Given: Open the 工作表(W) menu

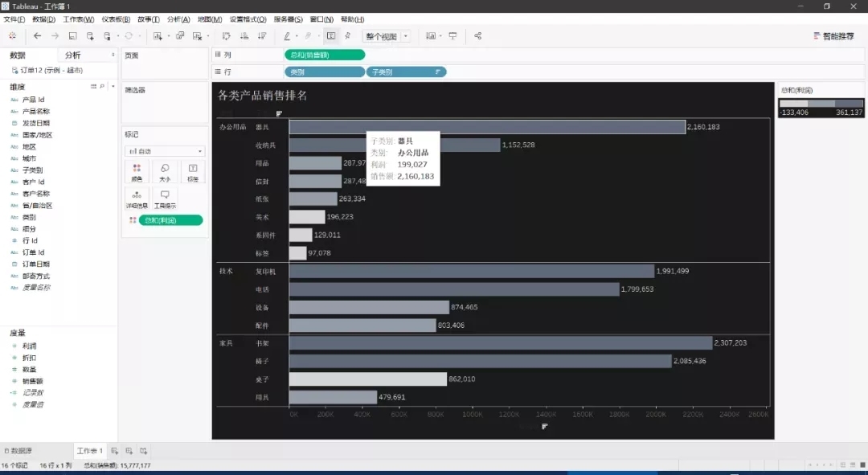Looking at the screenshot, I should coord(79,19).
